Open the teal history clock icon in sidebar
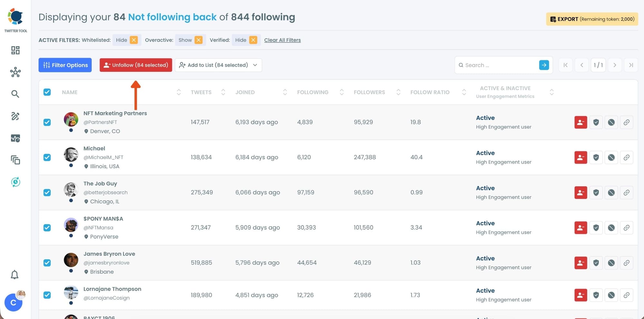The image size is (644, 319). coord(15,182)
